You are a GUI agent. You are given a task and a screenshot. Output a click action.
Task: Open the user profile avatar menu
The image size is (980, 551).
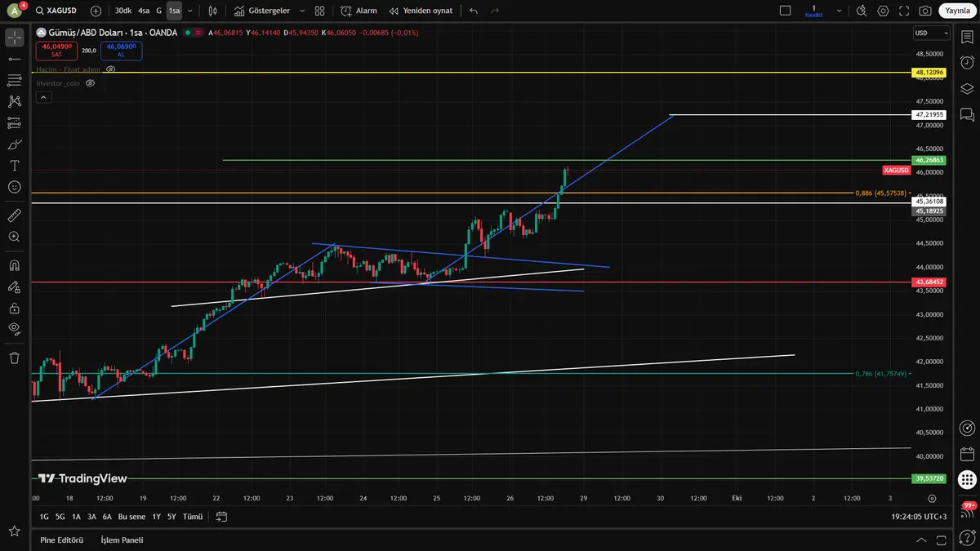click(x=14, y=11)
